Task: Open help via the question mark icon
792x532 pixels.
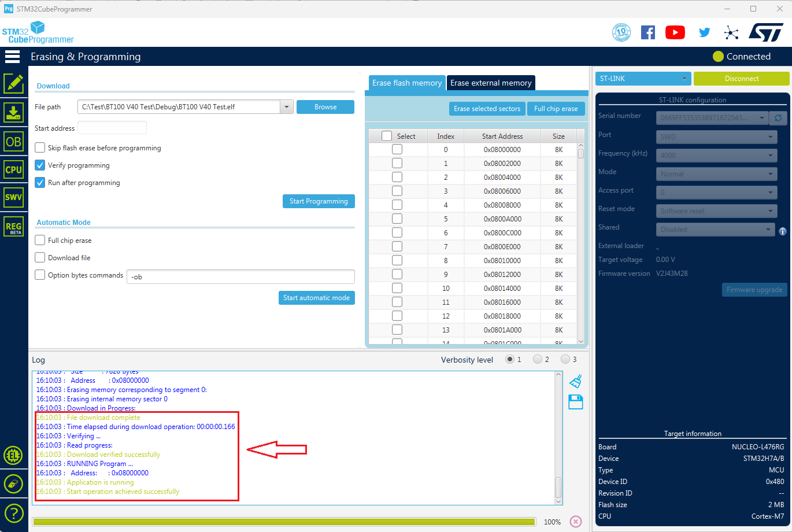Action: coord(14,513)
